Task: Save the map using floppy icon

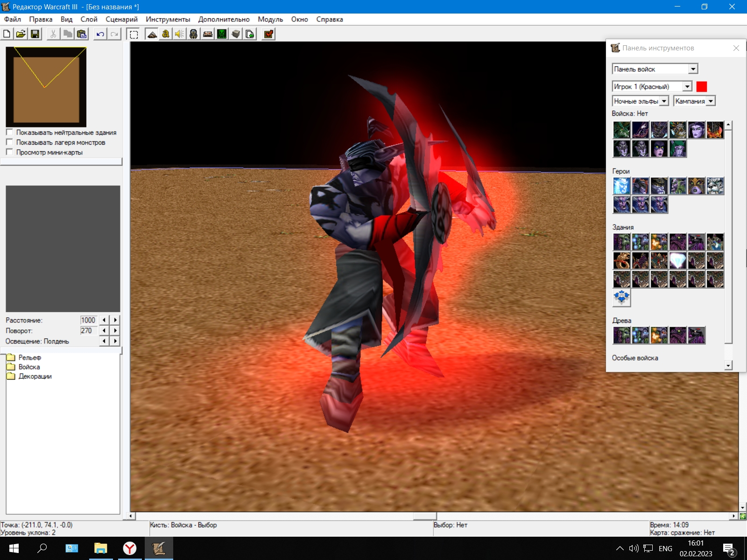Action: [35, 34]
